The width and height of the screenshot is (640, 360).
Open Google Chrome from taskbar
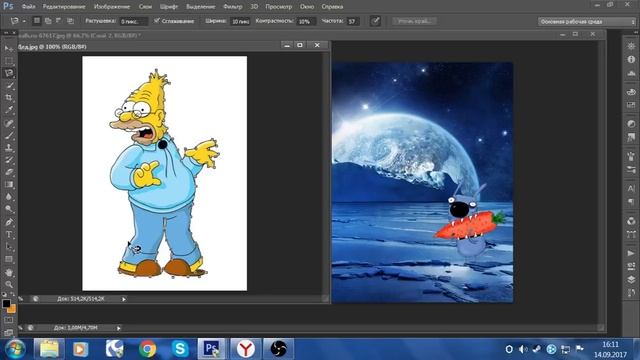click(147, 349)
